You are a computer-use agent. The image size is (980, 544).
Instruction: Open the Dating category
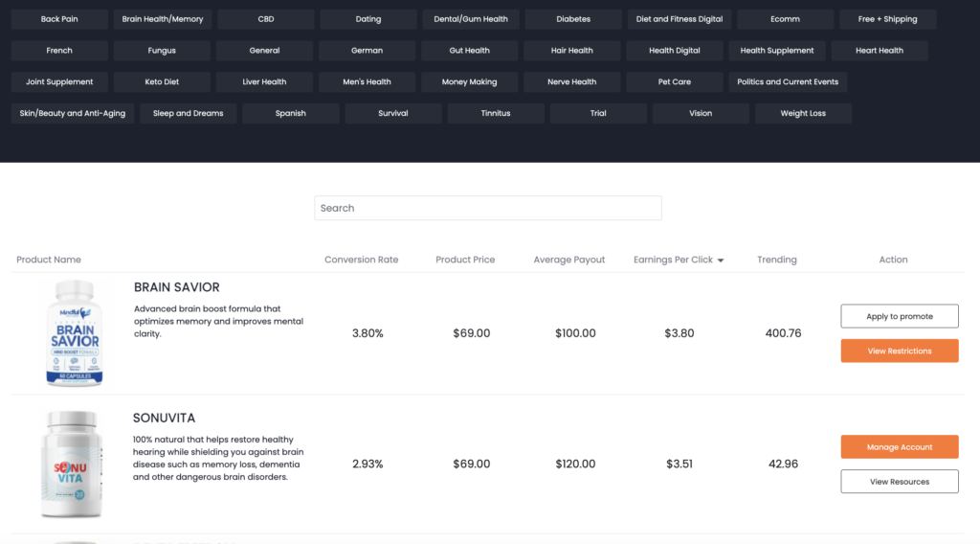pyautogui.click(x=368, y=19)
